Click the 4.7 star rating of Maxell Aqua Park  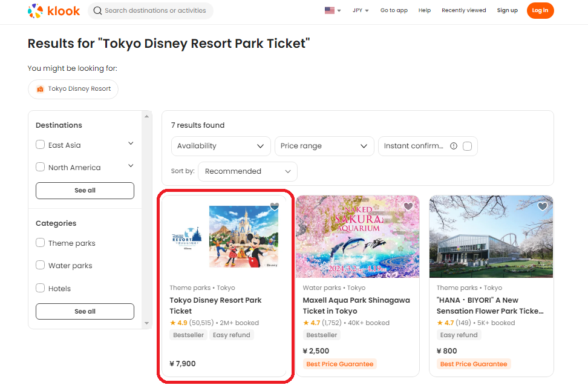(312, 323)
